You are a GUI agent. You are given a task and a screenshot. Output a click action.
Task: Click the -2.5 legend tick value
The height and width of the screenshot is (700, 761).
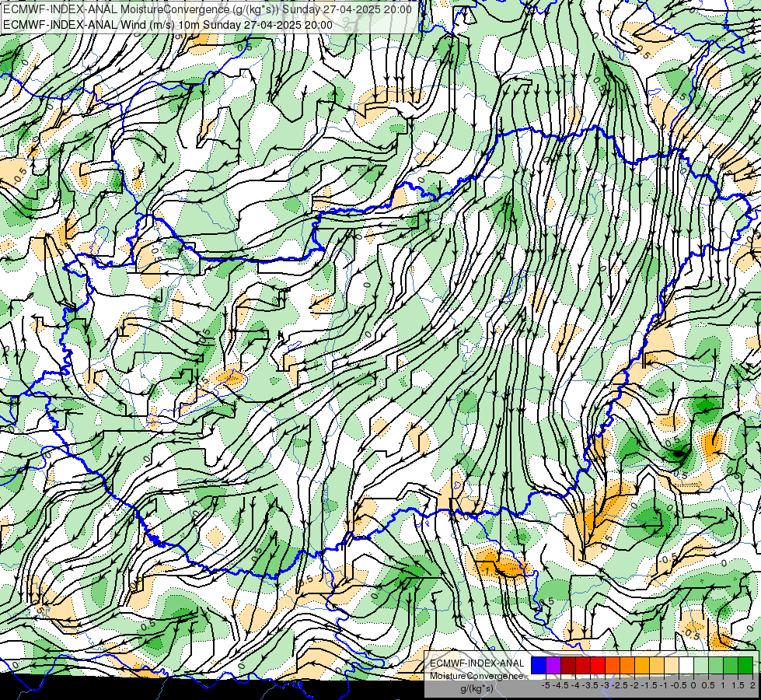pos(620,685)
